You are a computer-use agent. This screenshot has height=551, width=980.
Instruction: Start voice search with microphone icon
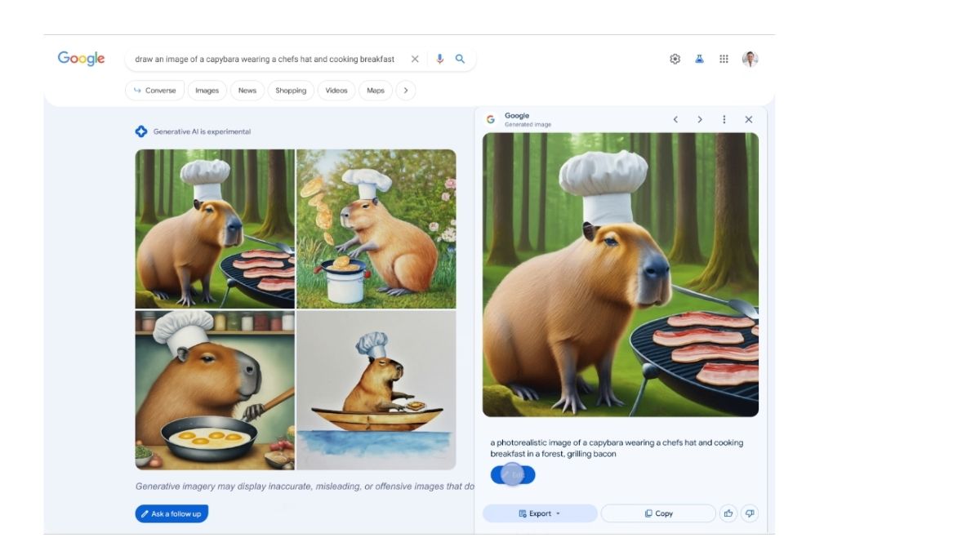439,59
